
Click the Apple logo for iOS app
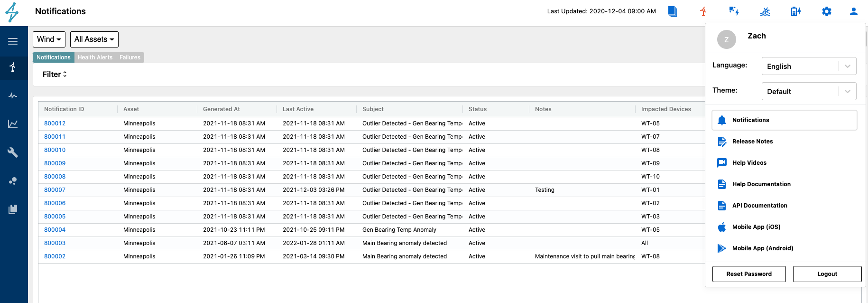click(x=722, y=227)
